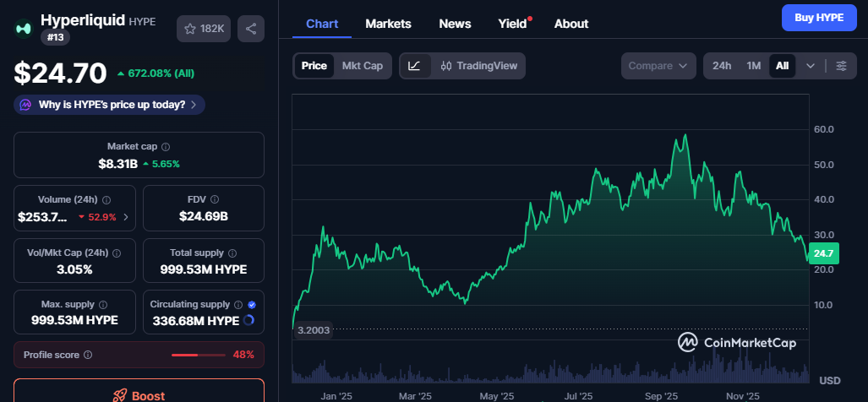This screenshot has height=402, width=868.
Task: Add HYPE to watchlist via star button
Action: tap(204, 29)
